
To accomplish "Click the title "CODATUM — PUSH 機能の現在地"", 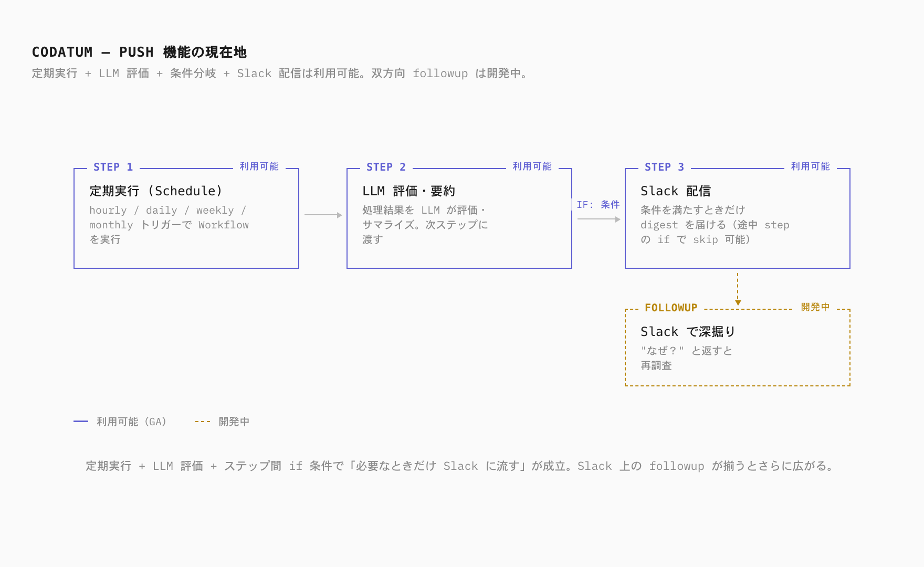I will tap(139, 52).
